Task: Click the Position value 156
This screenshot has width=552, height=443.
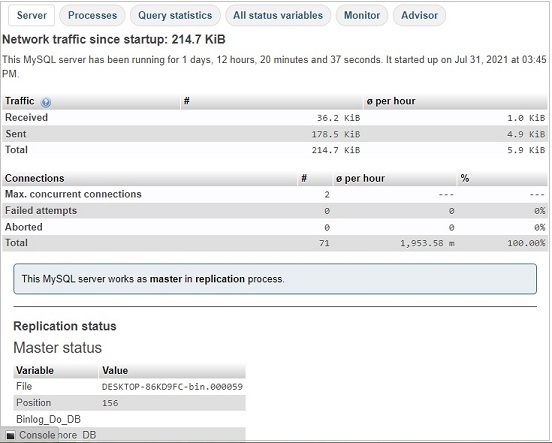Action: click(110, 403)
